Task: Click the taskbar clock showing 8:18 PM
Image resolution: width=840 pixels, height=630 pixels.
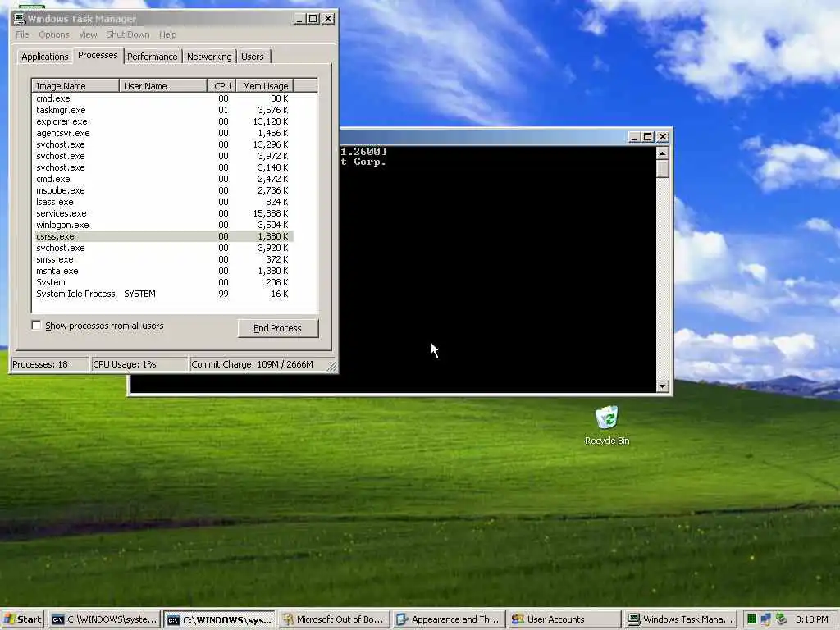Action: [x=811, y=619]
